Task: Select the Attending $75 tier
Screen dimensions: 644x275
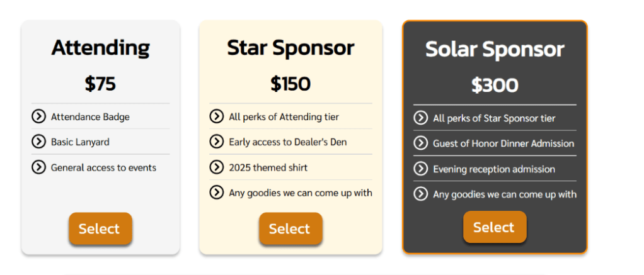Action: click(x=100, y=229)
